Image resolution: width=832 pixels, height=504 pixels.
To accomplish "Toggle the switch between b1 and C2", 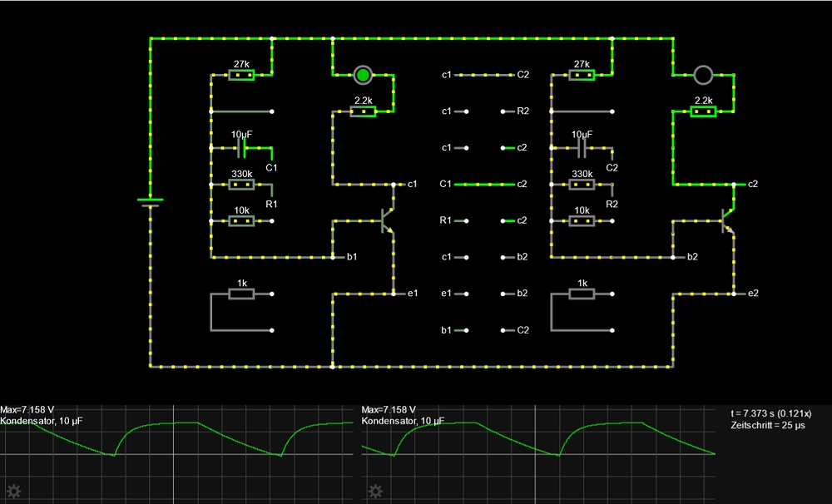I will 485,330.
